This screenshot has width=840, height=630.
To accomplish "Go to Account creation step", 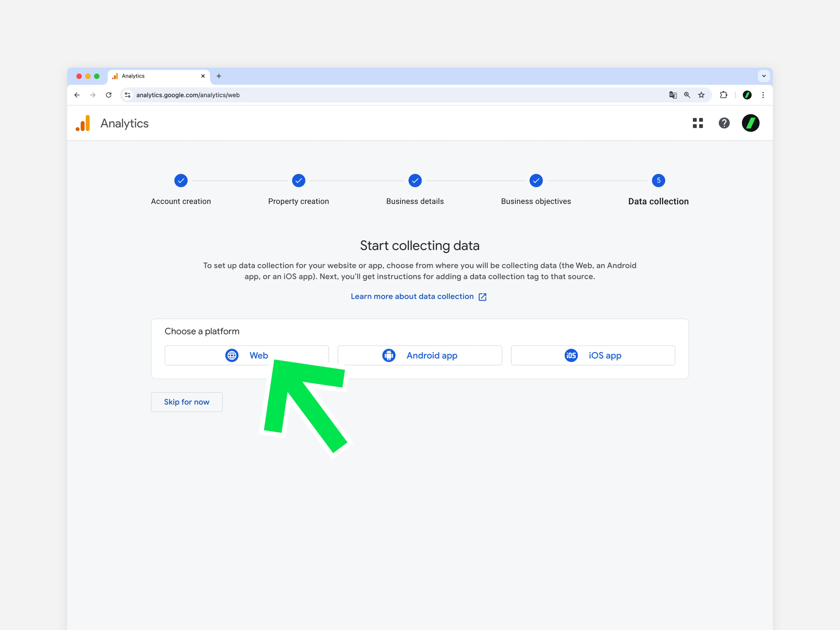I will (x=181, y=190).
